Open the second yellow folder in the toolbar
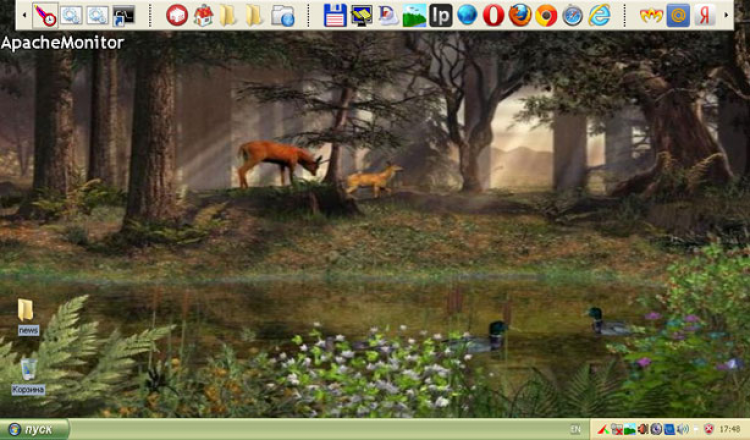Viewport: 750px width, 440px height. (254, 15)
